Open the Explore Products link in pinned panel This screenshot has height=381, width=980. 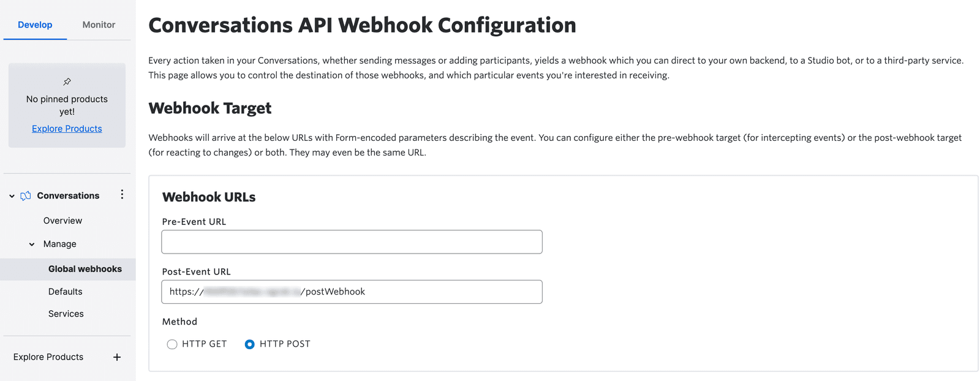click(x=66, y=128)
